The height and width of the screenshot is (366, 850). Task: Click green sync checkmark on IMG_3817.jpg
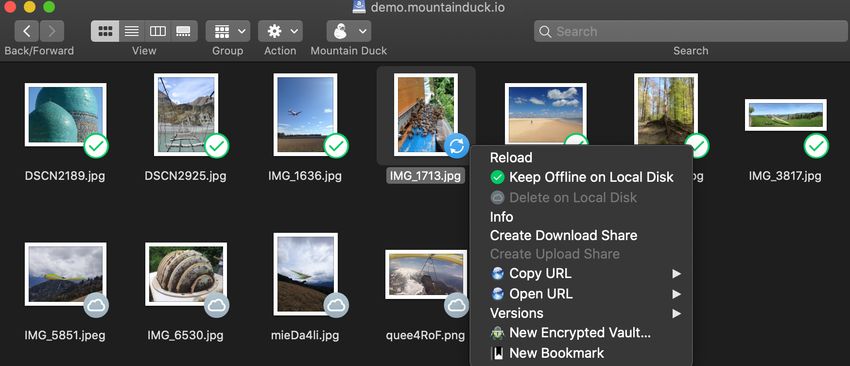coord(816,146)
